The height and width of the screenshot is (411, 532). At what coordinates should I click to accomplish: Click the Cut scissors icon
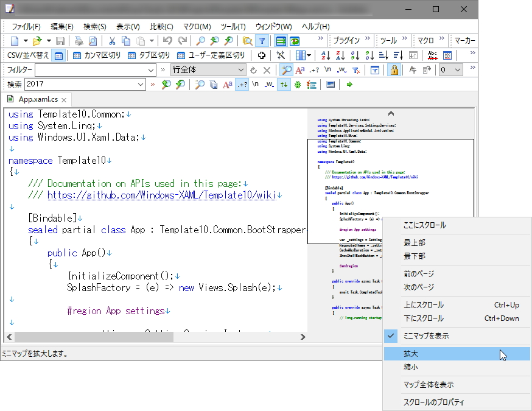(x=112, y=41)
